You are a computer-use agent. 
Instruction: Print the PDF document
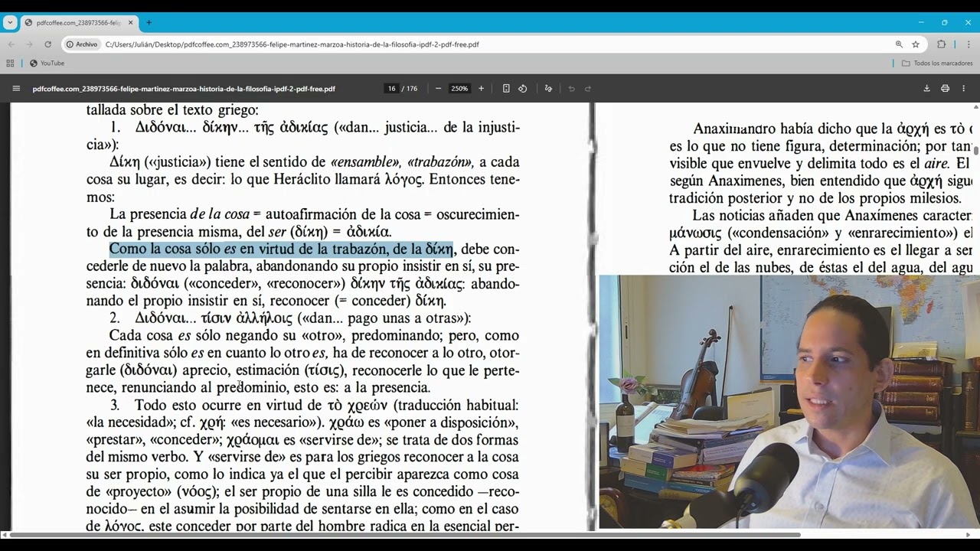[x=945, y=89]
